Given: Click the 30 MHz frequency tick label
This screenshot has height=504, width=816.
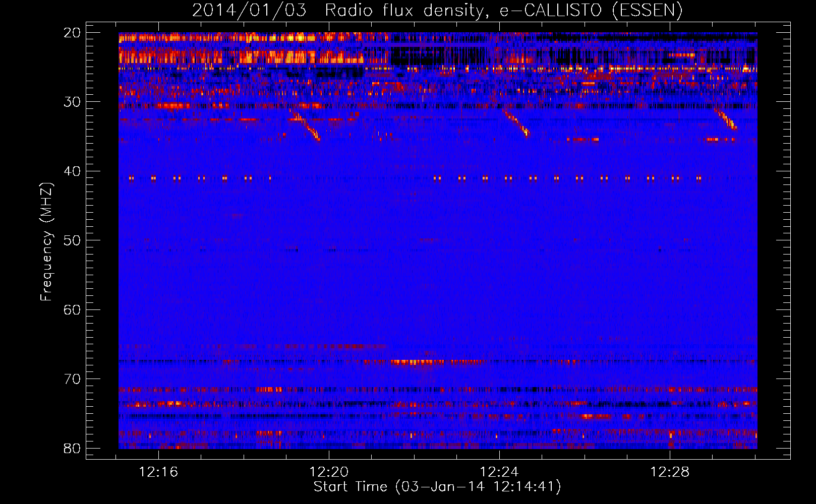Looking at the screenshot, I should click(x=72, y=102).
